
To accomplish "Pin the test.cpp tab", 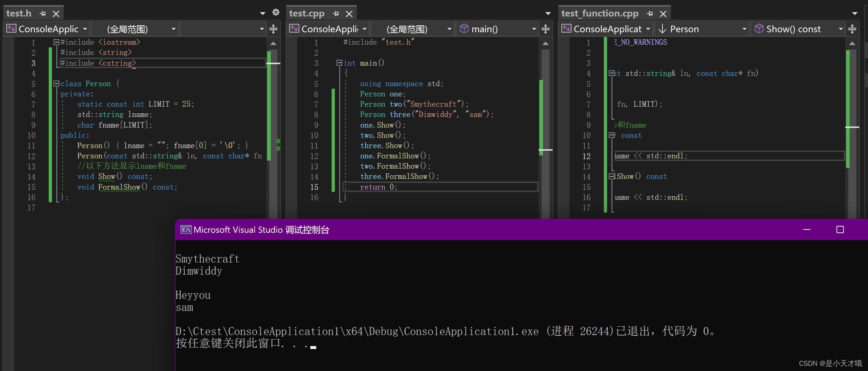I will click(x=336, y=13).
